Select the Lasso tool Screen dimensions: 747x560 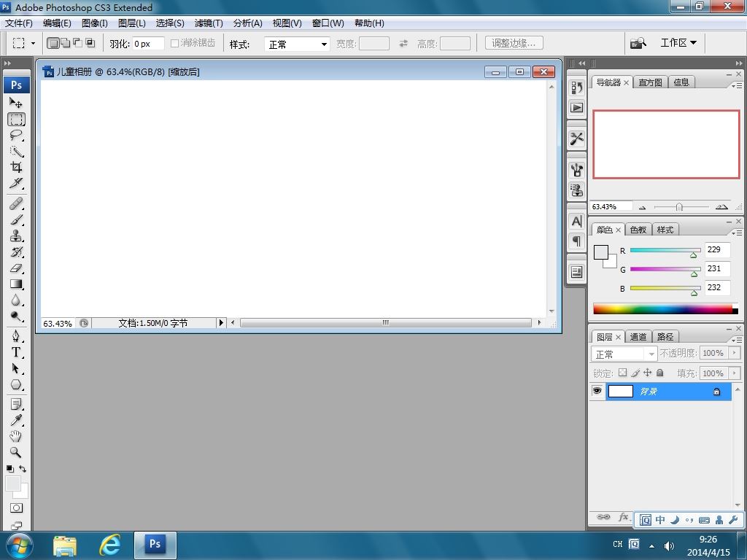16,135
